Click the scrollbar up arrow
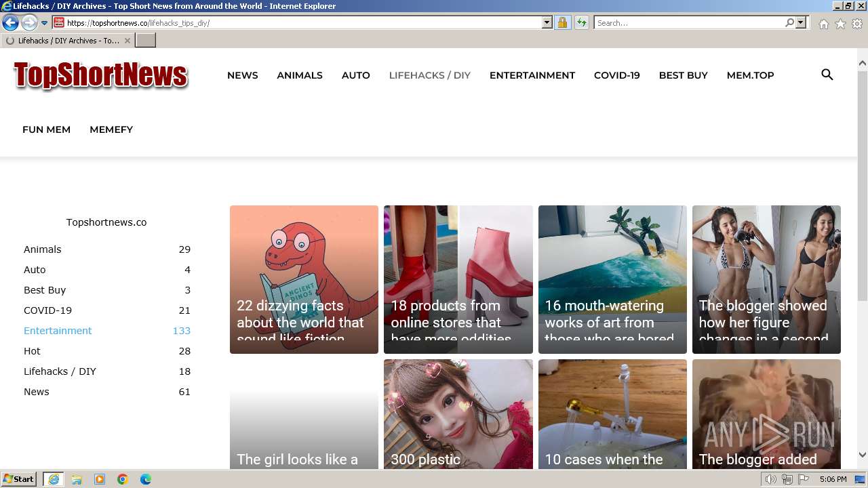 863,63
